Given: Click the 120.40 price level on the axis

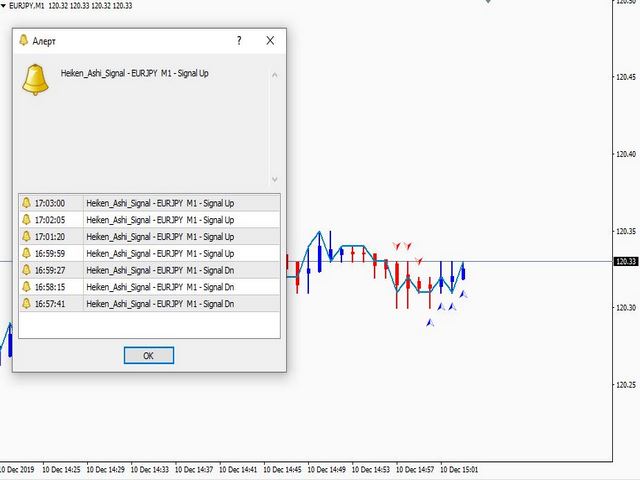Looking at the screenshot, I should (626, 154).
